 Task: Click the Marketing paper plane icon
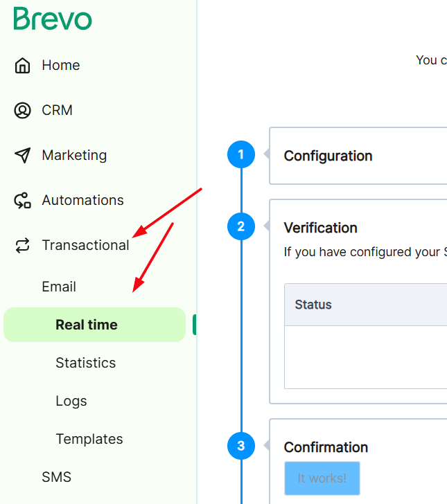23,155
